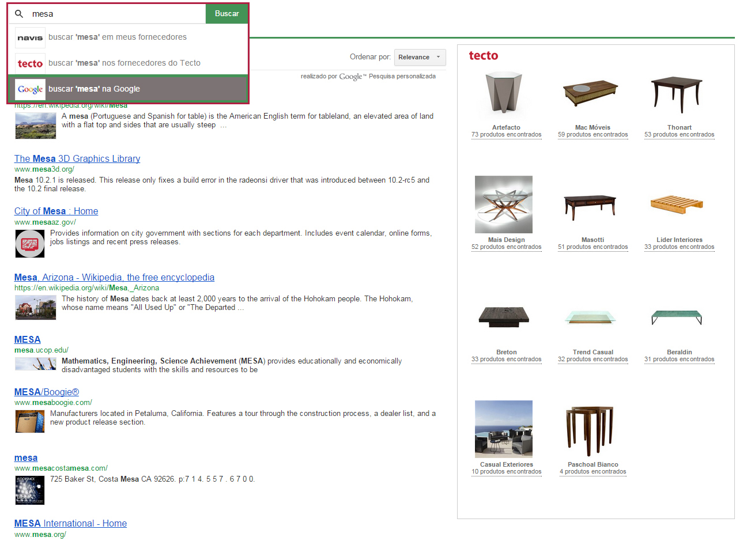Click the mesa.ucop.edu/ URL text

(41, 350)
